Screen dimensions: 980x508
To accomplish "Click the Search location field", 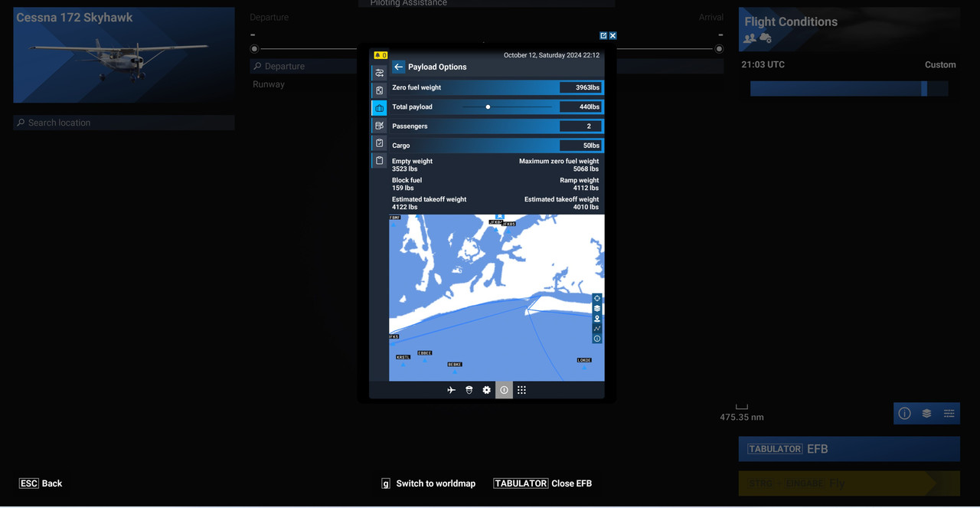I will [124, 123].
